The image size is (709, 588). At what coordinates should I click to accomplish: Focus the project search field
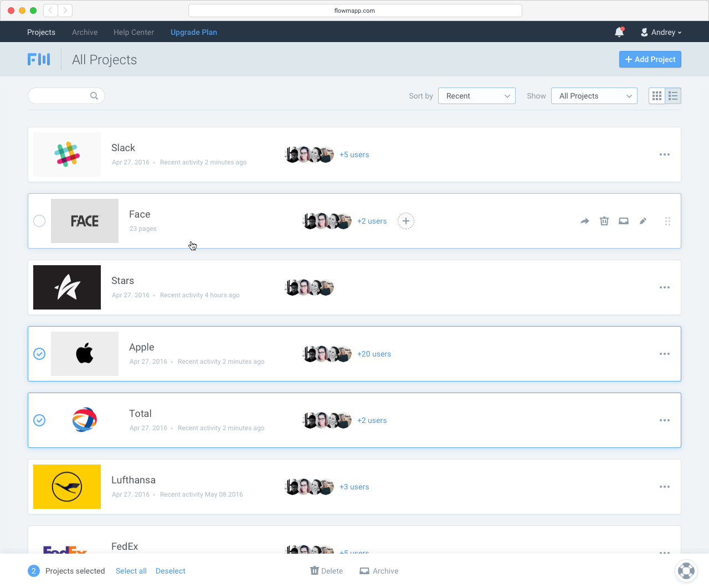click(66, 96)
